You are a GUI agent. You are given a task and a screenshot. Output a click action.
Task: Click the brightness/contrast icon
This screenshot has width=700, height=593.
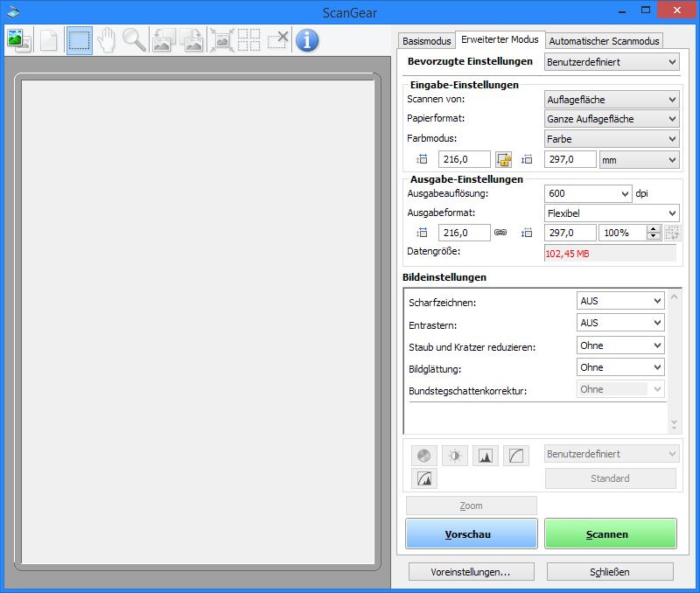click(455, 456)
